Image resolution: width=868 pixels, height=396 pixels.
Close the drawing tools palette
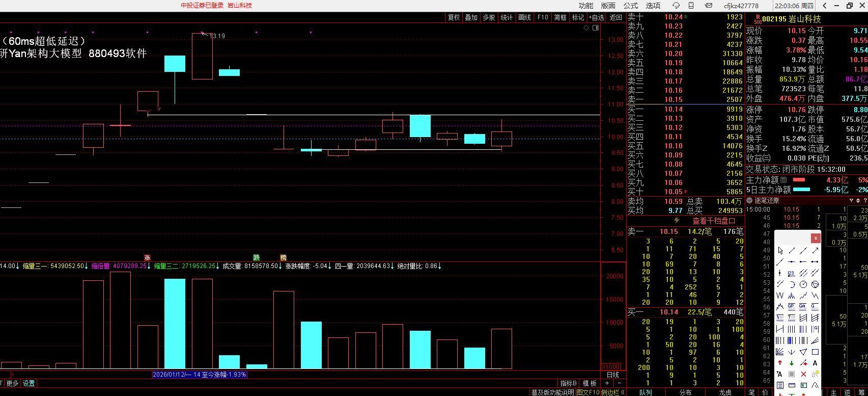point(816,237)
